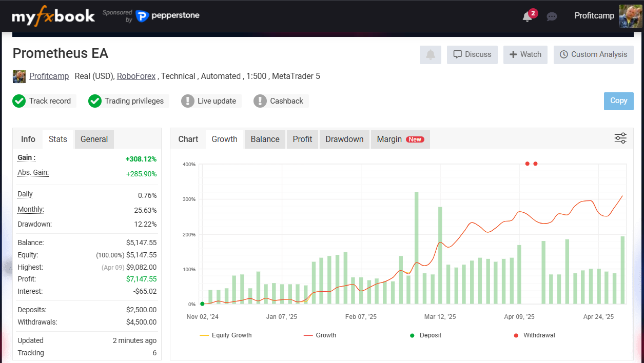Viewport: 644px width, 363px height.
Task: Click the Updated 2 minutes ago text
Action: click(135, 341)
